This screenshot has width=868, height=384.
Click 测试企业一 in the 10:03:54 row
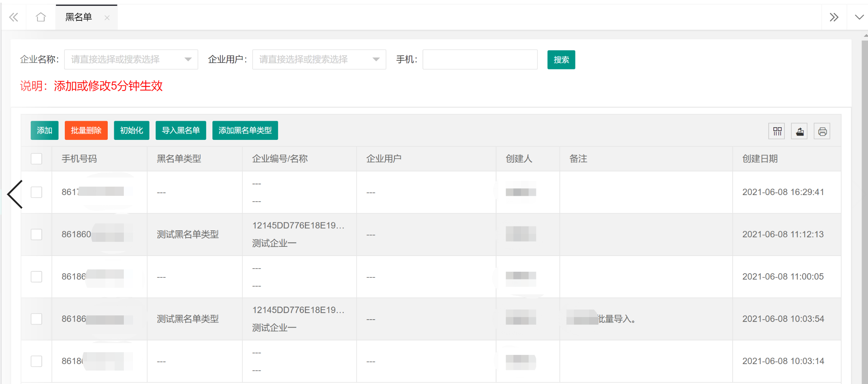(274, 328)
